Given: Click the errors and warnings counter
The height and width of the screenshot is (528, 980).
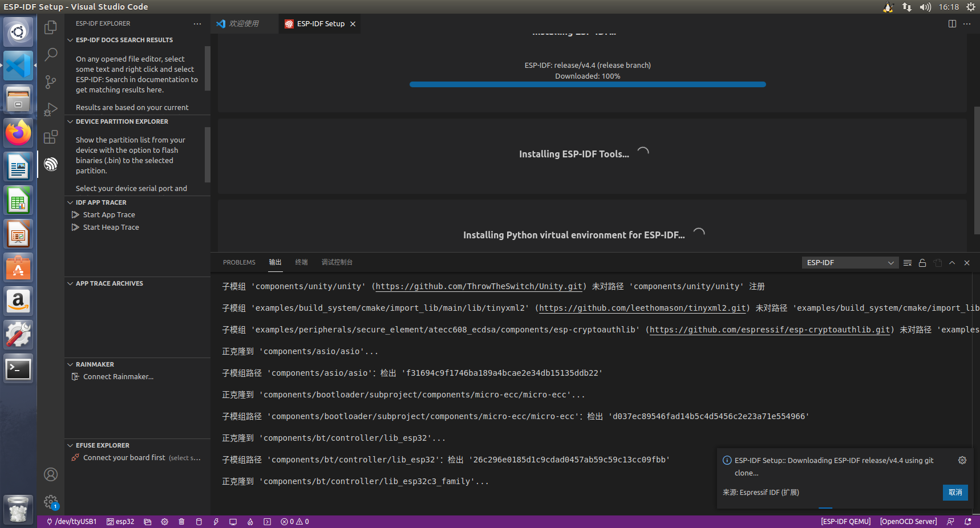Looking at the screenshot, I should click(x=295, y=521).
